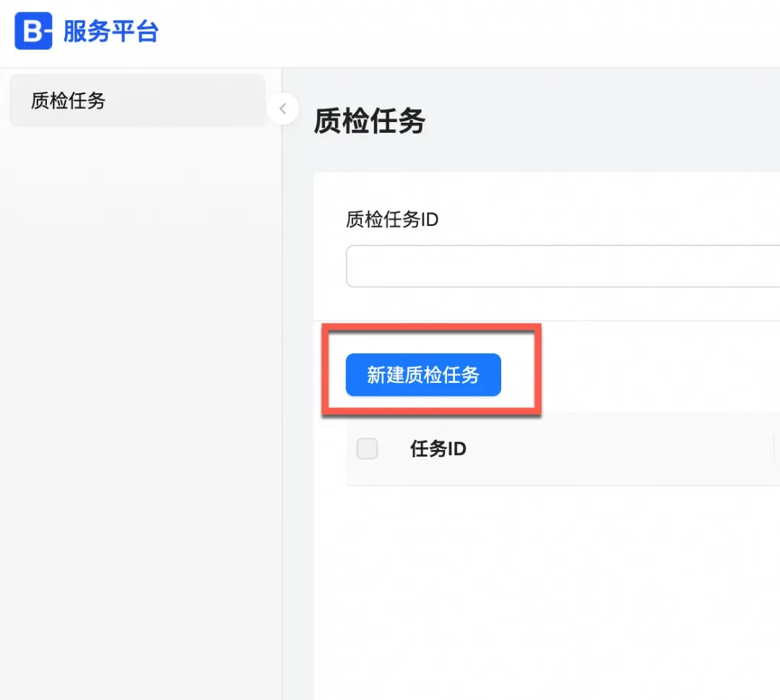
Task: Click the 服务平台 title link
Action: (110, 32)
